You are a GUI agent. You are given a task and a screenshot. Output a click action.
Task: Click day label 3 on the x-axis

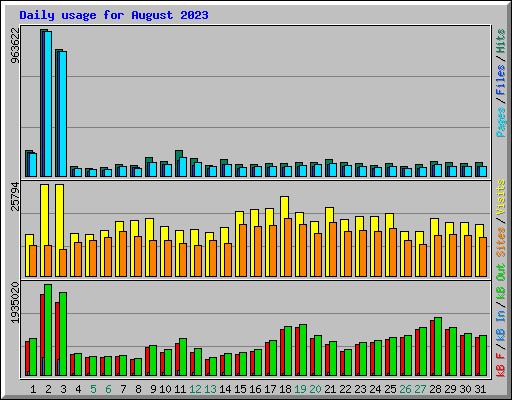pyautogui.click(x=63, y=389)
